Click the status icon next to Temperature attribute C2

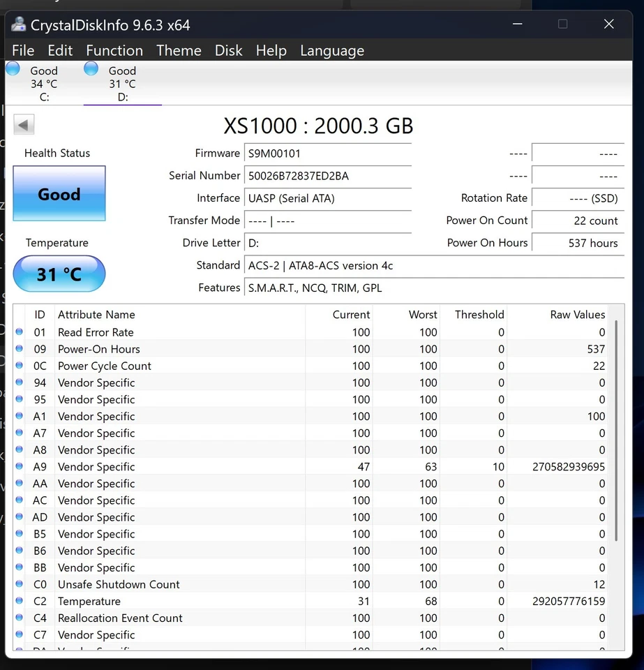click(x=19, y=601)
